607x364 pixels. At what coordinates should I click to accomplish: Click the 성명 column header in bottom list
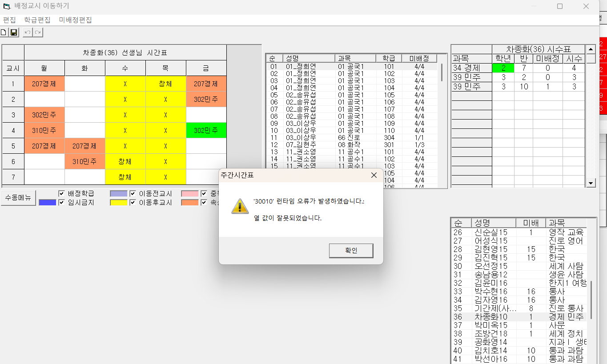coord(494,223)
